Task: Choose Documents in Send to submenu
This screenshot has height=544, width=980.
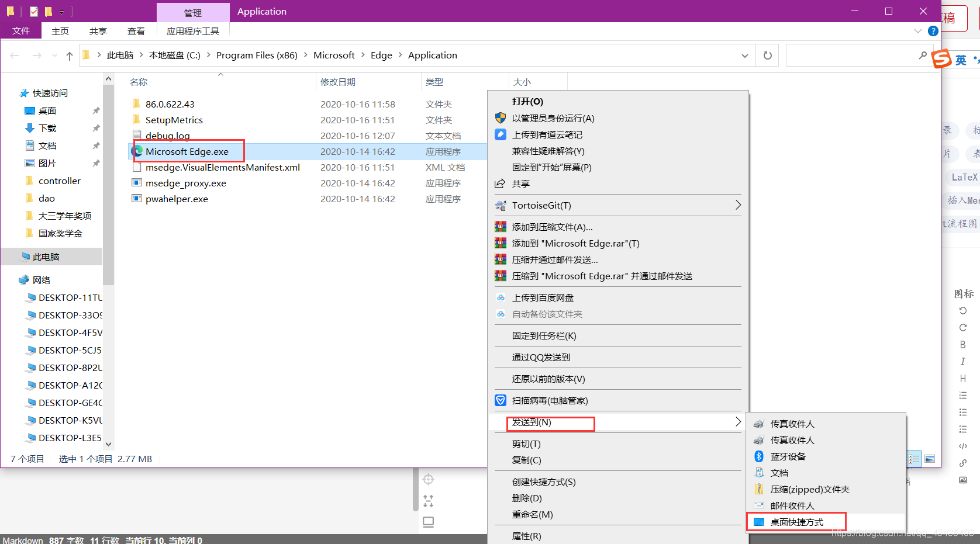Action: point(826,473)
